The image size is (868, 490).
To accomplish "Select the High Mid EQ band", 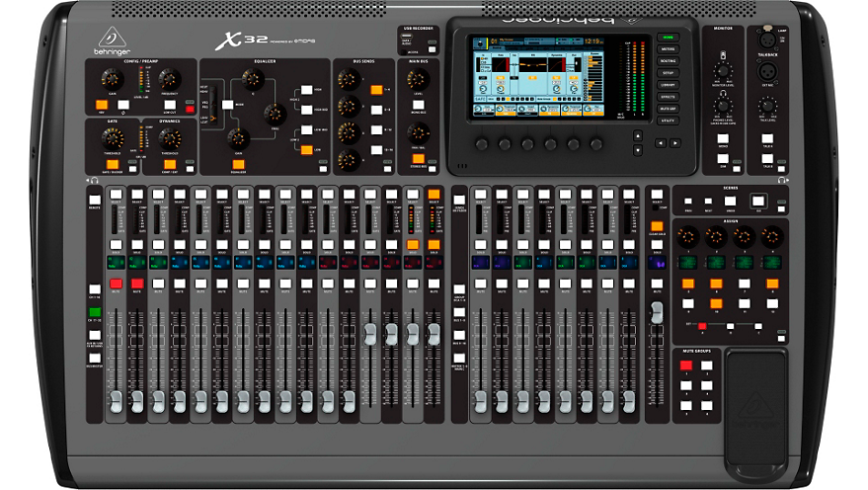I will click(x=306, y=110).
